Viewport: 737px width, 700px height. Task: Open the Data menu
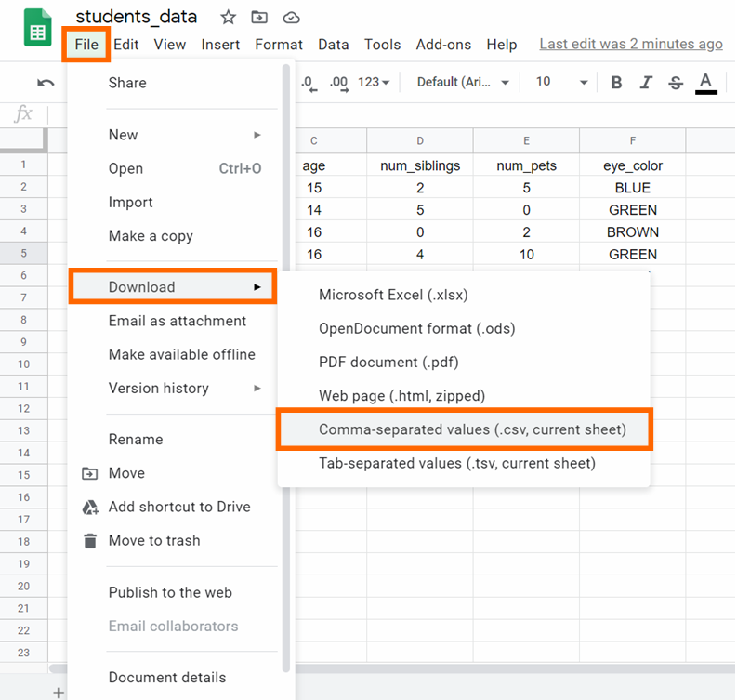coord(334,45)
